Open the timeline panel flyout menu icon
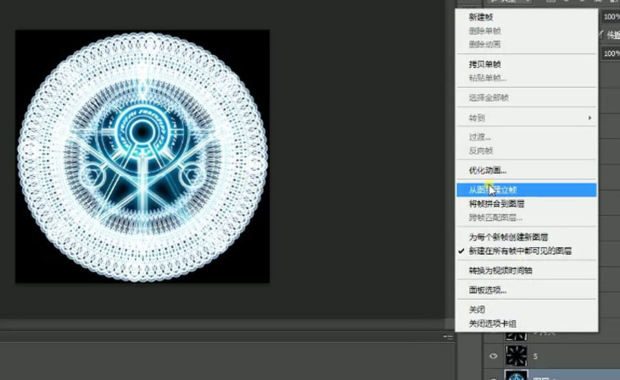The image size is (620, 380). click(x=448, y=337)
